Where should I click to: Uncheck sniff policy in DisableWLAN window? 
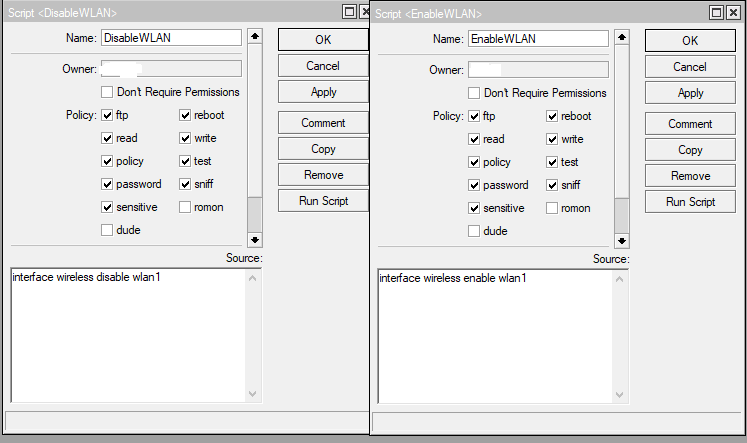click(185, 184)
